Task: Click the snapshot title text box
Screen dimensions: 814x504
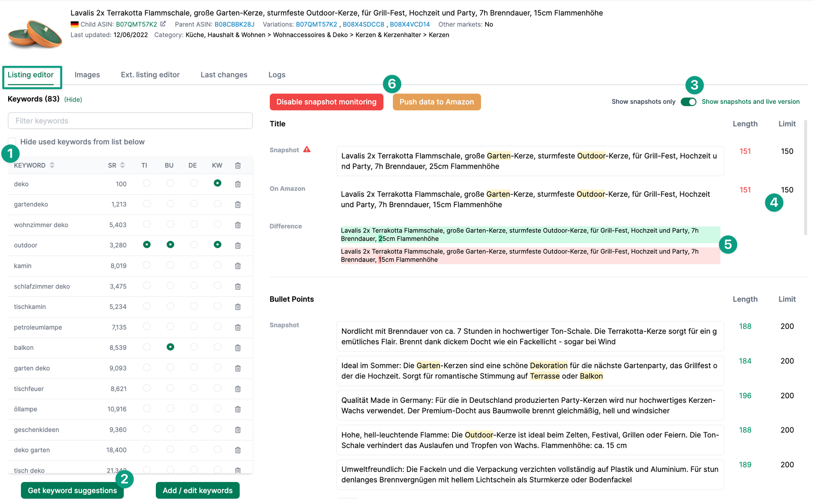Action: [530, 161]
